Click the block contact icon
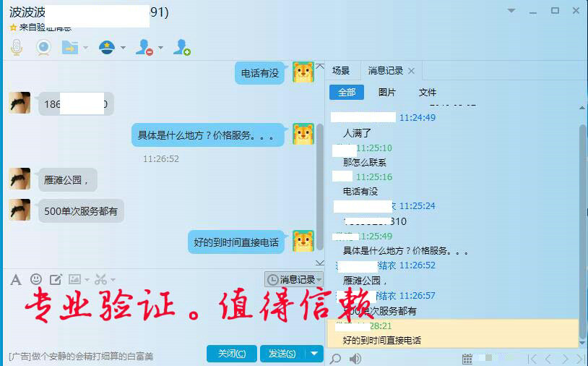 click(x=144, y=48)
